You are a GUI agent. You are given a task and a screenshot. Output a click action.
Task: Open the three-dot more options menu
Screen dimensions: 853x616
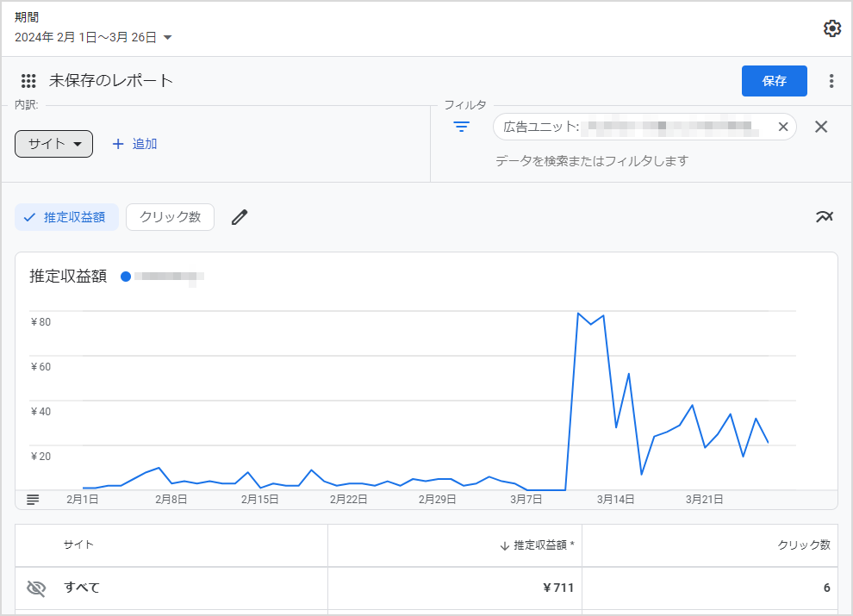pyautogui.click(x=831, y=81)
